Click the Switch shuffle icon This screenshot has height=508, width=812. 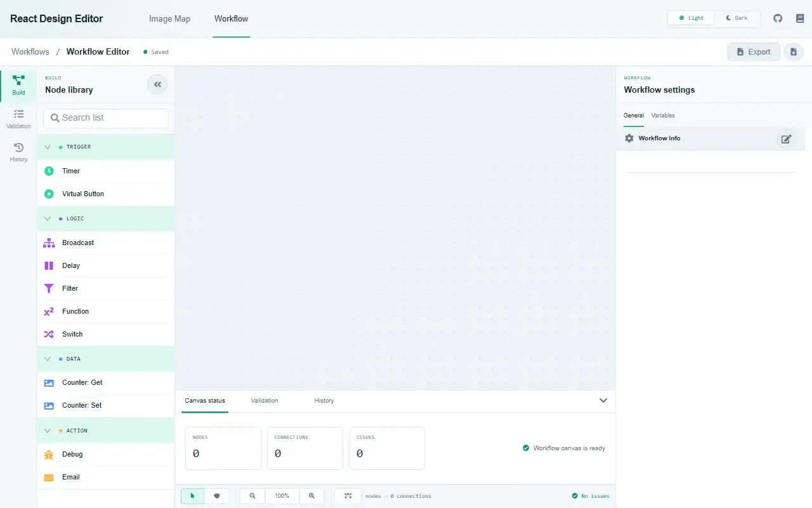pos(49,334)
